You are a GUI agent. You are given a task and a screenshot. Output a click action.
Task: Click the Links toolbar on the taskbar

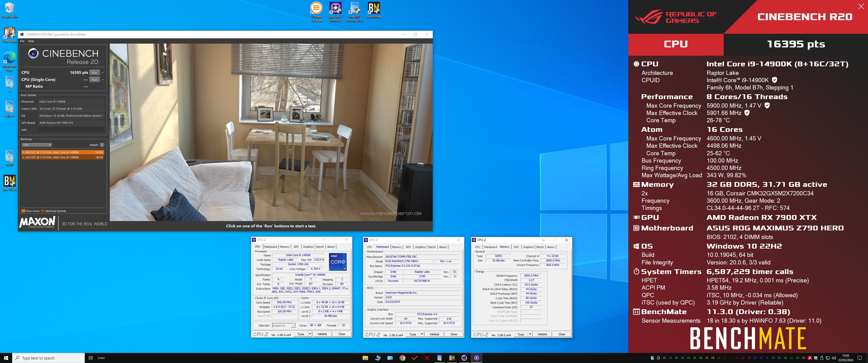101,358
